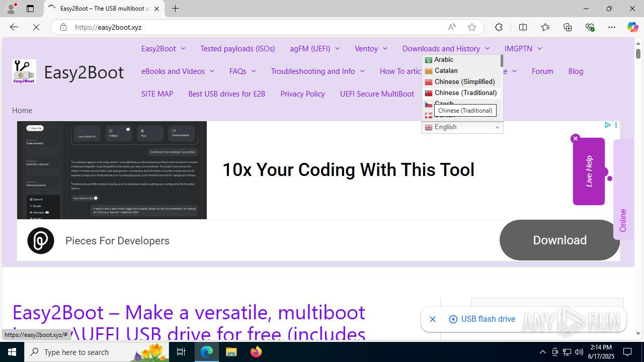Open Collections icon
The height and width of the screenshot is (362, 644).
568,27
